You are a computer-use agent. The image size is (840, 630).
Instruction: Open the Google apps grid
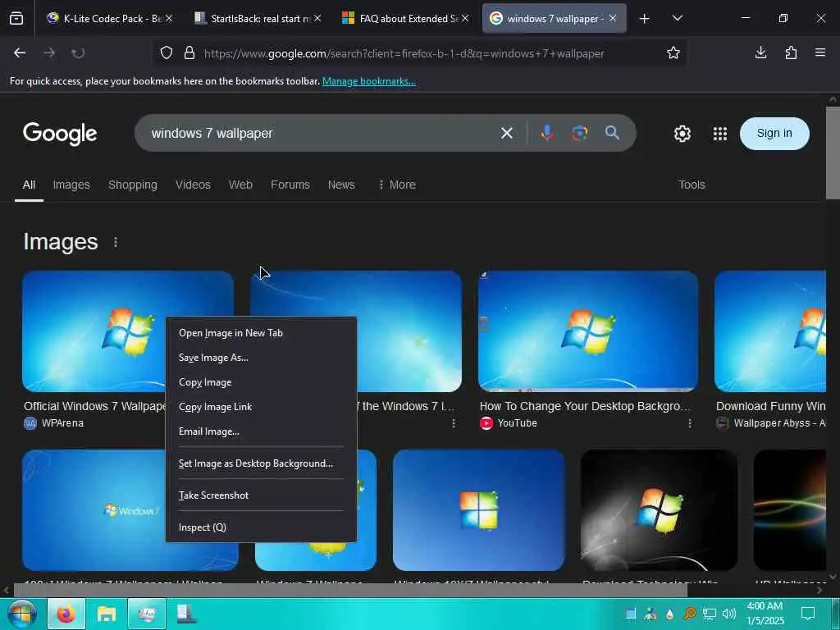(x=720, y=134)
